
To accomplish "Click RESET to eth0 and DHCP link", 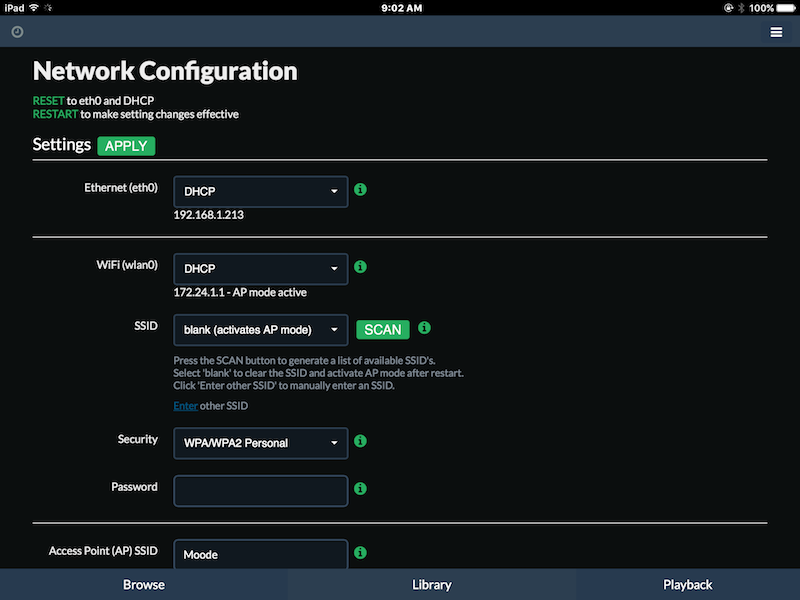I will coord(48,101).
